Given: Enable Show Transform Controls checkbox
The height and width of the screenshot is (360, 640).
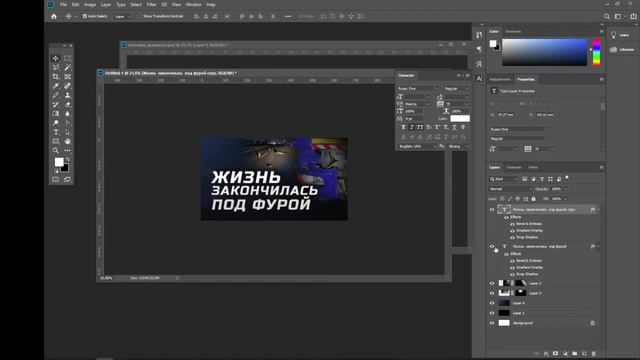Looking at the screenshot, I should click(x=139, y=16).
